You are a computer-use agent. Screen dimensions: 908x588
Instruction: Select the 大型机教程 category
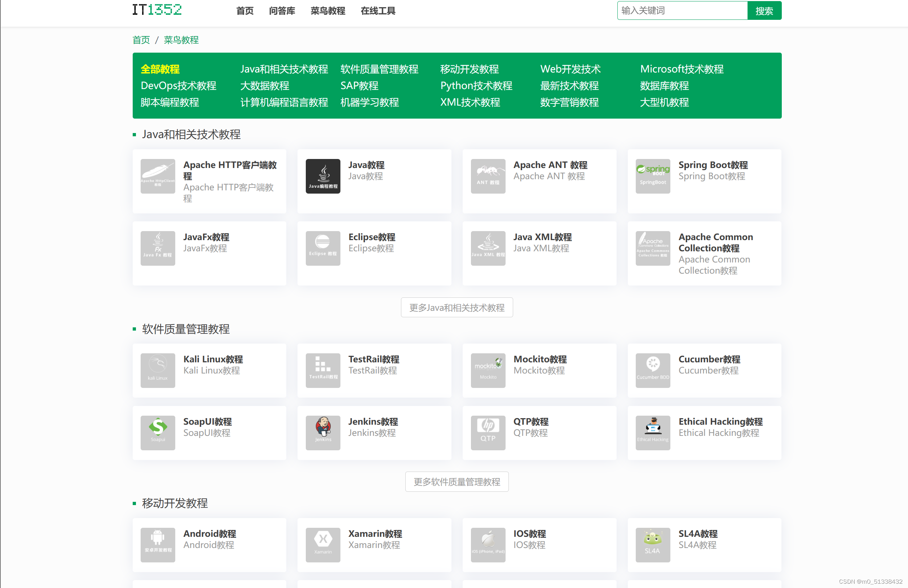coord(664,103)
